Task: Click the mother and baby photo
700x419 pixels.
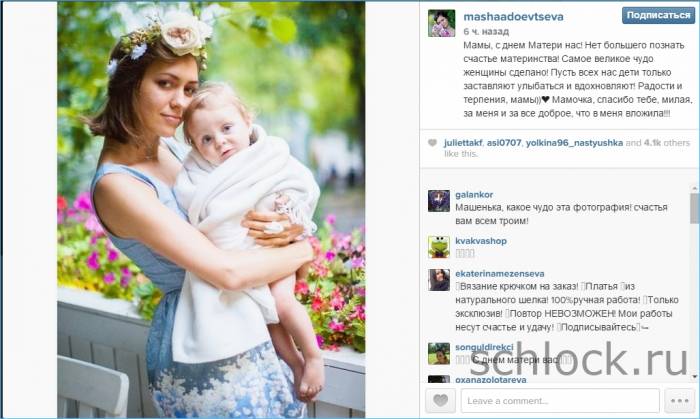Action: click(x=211, y=210)
